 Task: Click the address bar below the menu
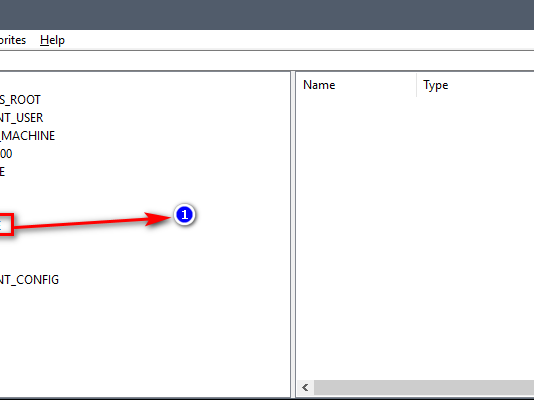pos(267,61)
